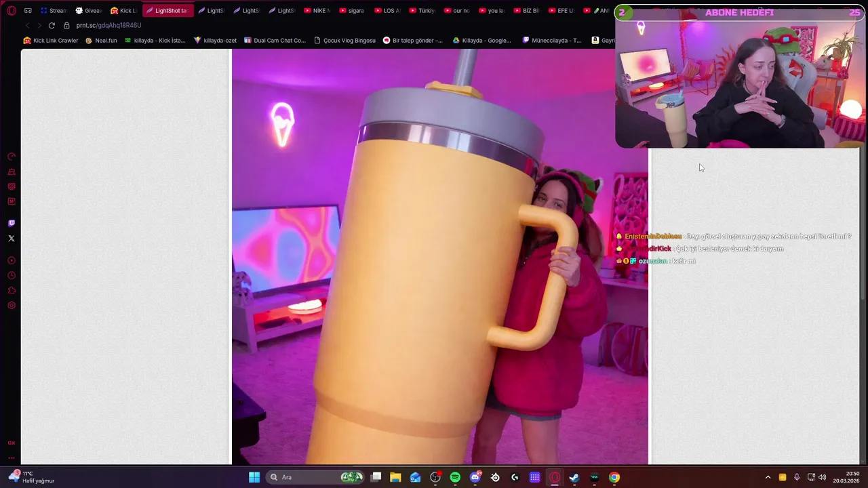The image size is (868, 488).
Task: Open Discord from the taskbar
Action: pos(475,477)
